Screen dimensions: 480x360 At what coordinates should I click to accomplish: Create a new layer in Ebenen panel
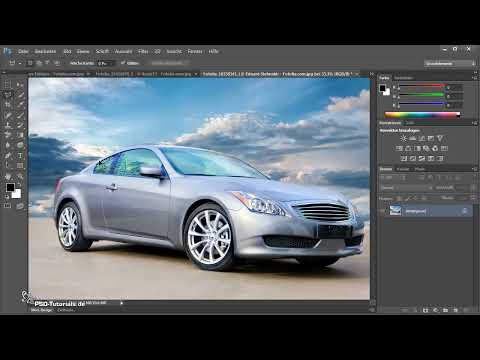tap(455, 310)
